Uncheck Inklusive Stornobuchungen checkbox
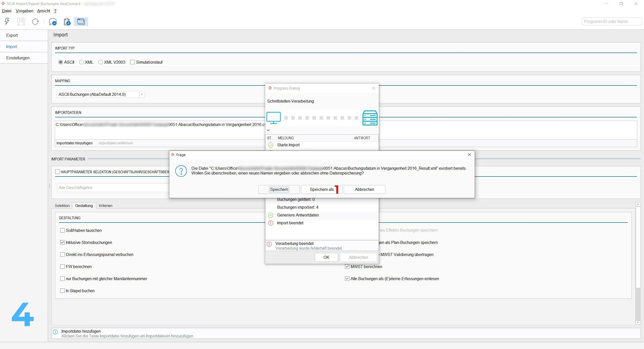The image size is (644, 349). pos(62,242)
